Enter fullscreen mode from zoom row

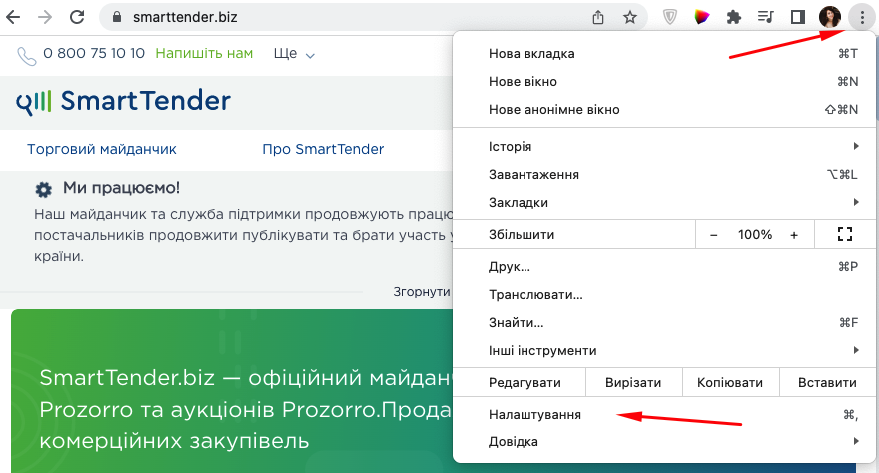tap(844, 235)
